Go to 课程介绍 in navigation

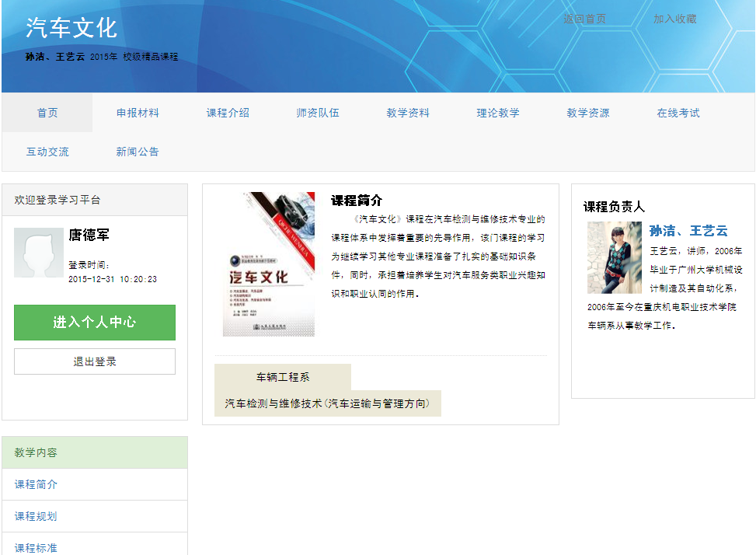tap(228, 113)
